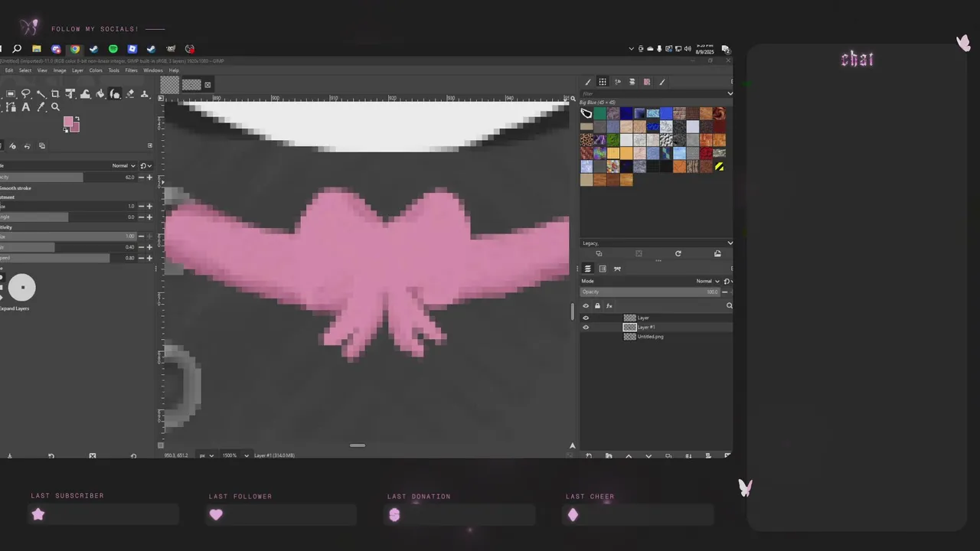This screenshot has height=551, width=980.
Task: Increase tool opacity with plus button
Action: click(149, 177)
